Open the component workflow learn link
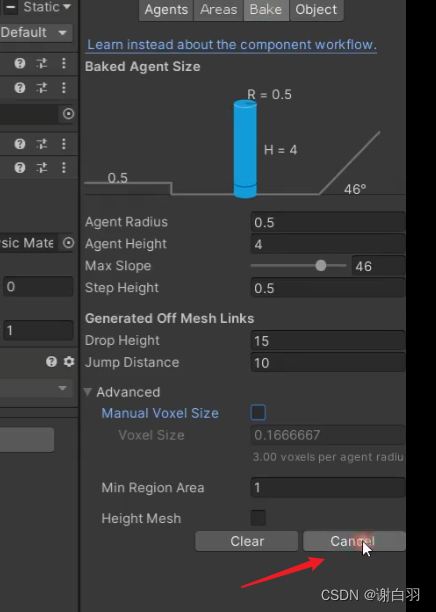 click(x=232, y=44)
